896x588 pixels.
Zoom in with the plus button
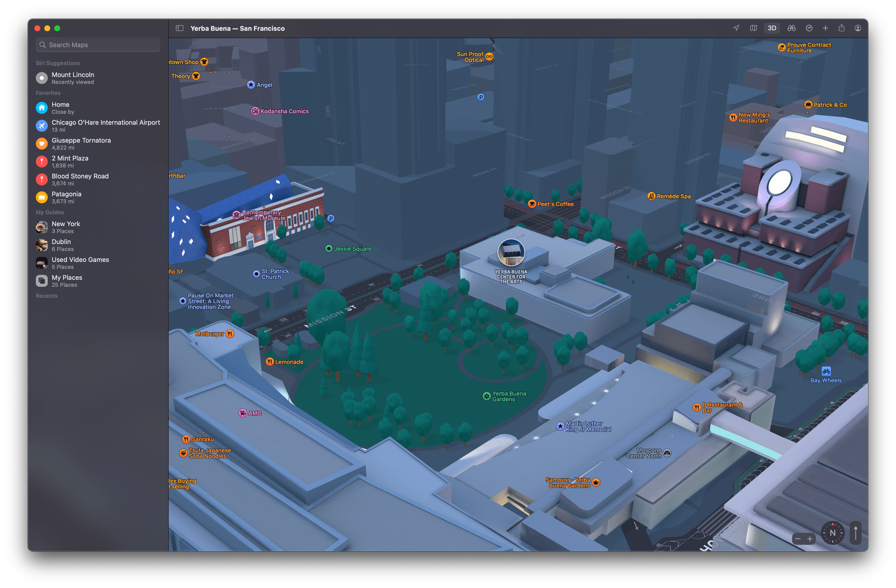(810, 539)
